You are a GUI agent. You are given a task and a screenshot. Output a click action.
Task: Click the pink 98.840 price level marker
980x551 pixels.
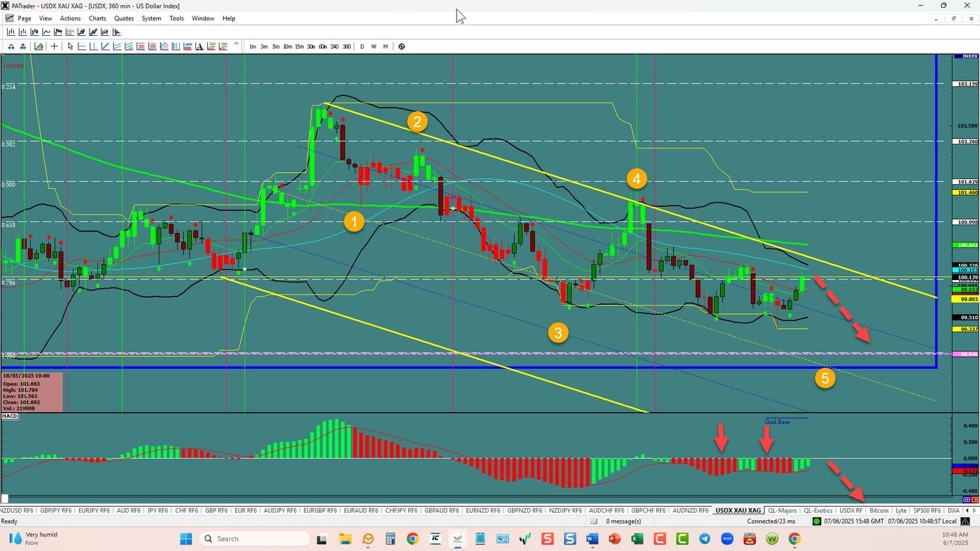pos(965,354)
